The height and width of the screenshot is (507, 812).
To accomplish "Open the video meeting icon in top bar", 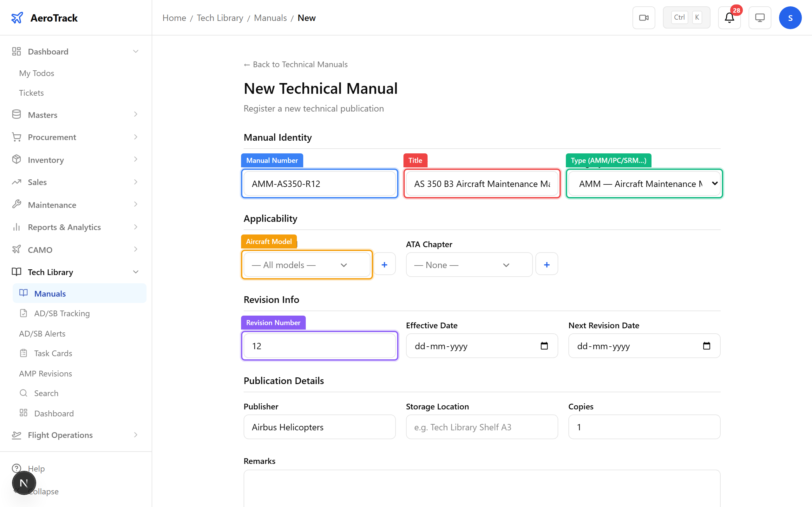I will click(x=644, y=17).
